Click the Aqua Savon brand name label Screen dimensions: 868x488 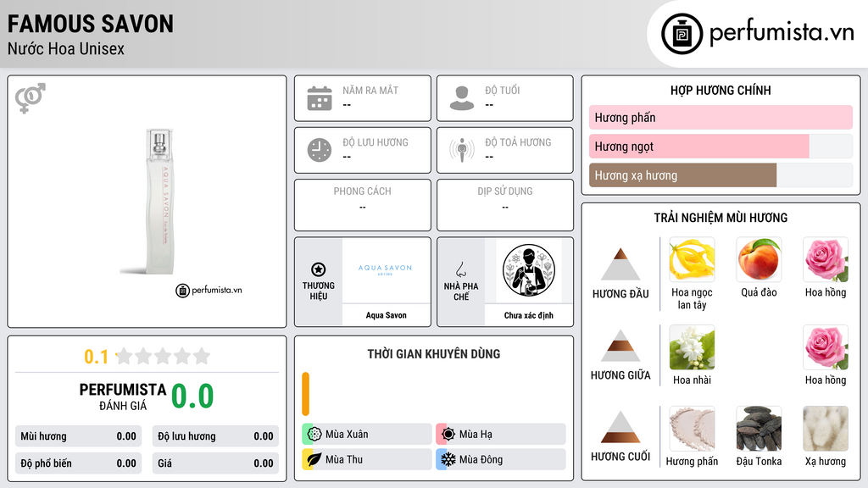tap(386, 315)
